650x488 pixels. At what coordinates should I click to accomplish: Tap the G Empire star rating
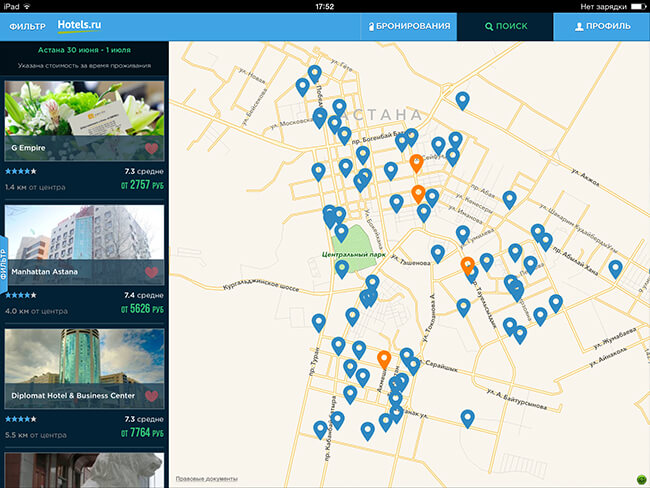point(21,171)
